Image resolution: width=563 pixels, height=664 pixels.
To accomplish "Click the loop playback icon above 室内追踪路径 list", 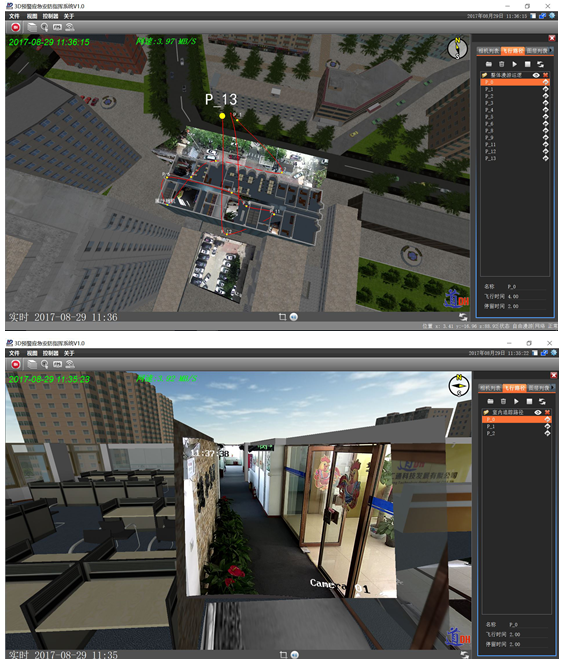I will point(542,401).
